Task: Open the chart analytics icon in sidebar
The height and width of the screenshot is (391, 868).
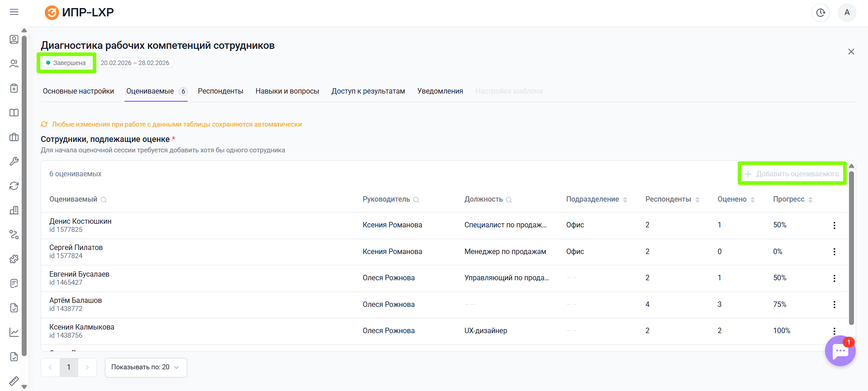Action: (14, 332)
